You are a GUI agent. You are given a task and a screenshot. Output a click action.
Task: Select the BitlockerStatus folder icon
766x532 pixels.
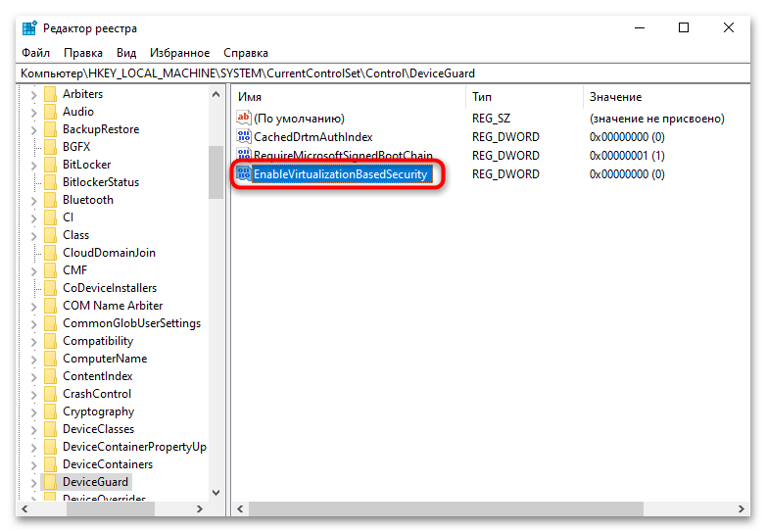pyautogui.click(x=50, y=181)
